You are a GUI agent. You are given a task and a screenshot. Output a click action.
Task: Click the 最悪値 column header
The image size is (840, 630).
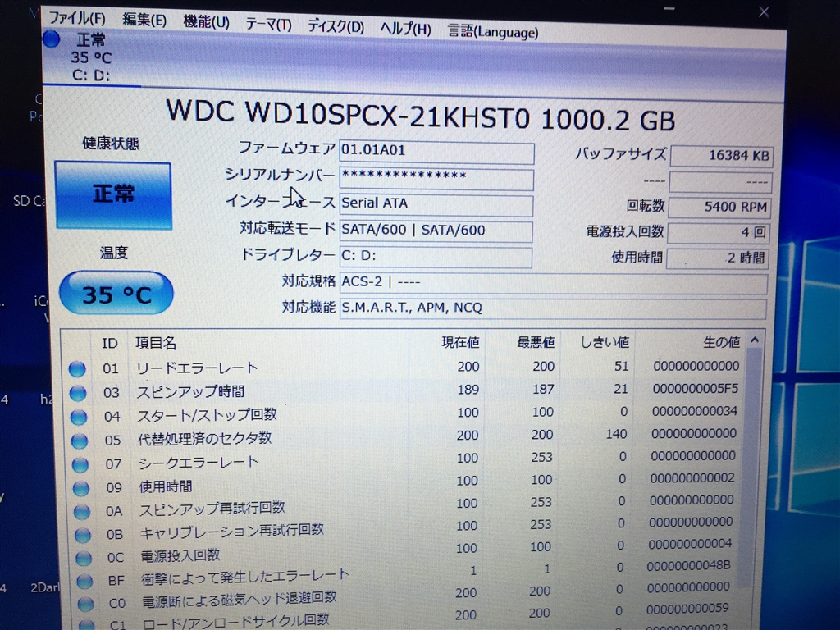tap(535, 342)
